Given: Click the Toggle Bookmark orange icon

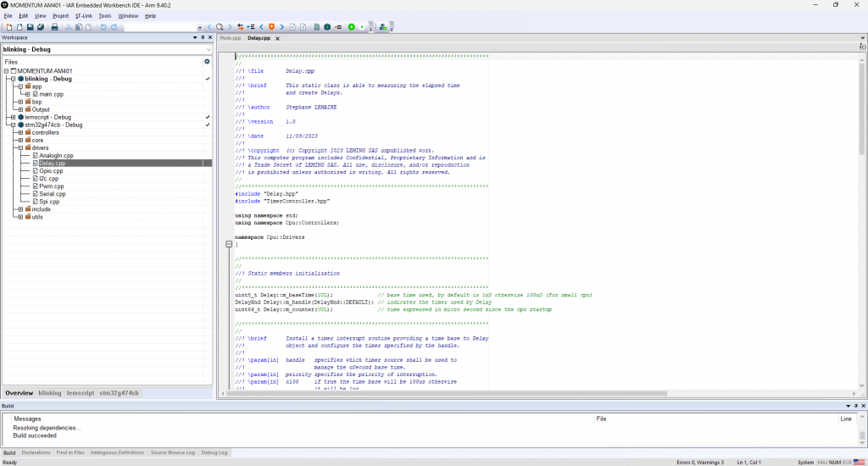Looking at the screenshot, I should click(x=271, y=27).
